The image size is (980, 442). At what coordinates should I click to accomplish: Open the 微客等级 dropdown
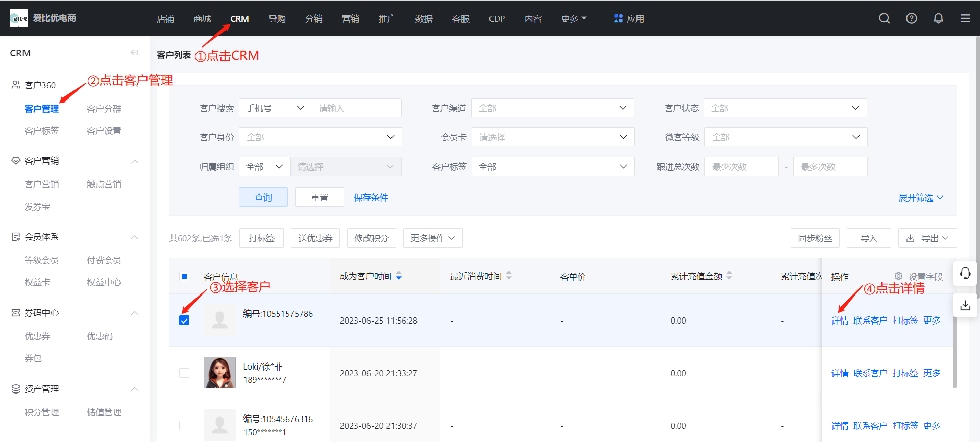(786, 137)
